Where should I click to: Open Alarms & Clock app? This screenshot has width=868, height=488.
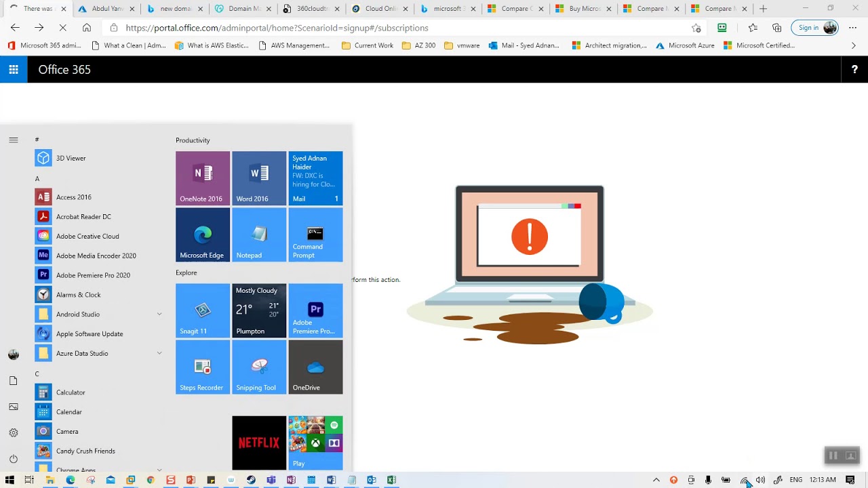(x=99, y=295)
